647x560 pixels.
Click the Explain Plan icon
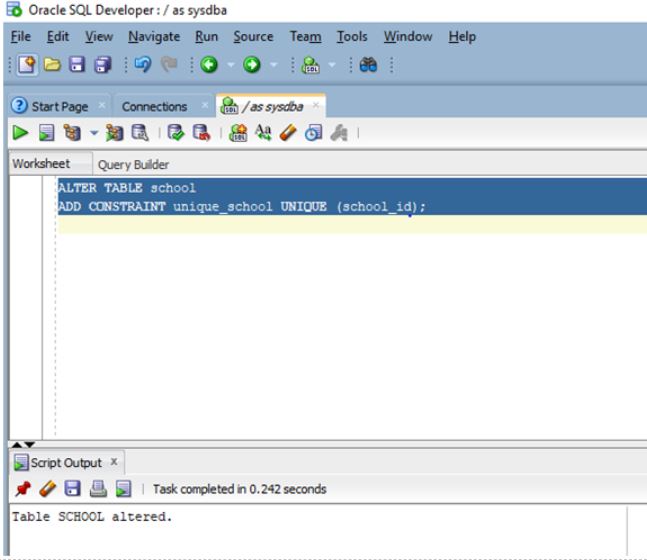pyautogui.click(x=72, y=133)
